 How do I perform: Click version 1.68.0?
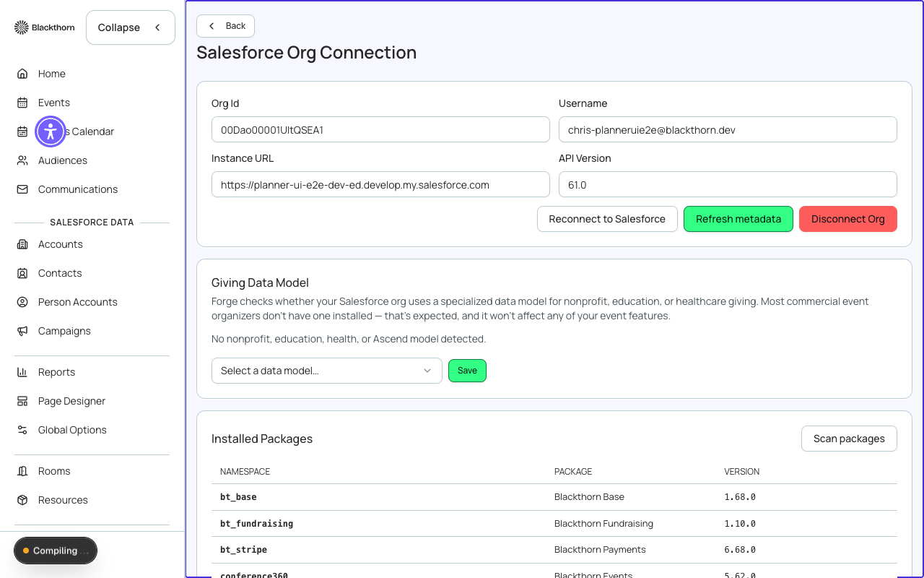click(740, 497)
